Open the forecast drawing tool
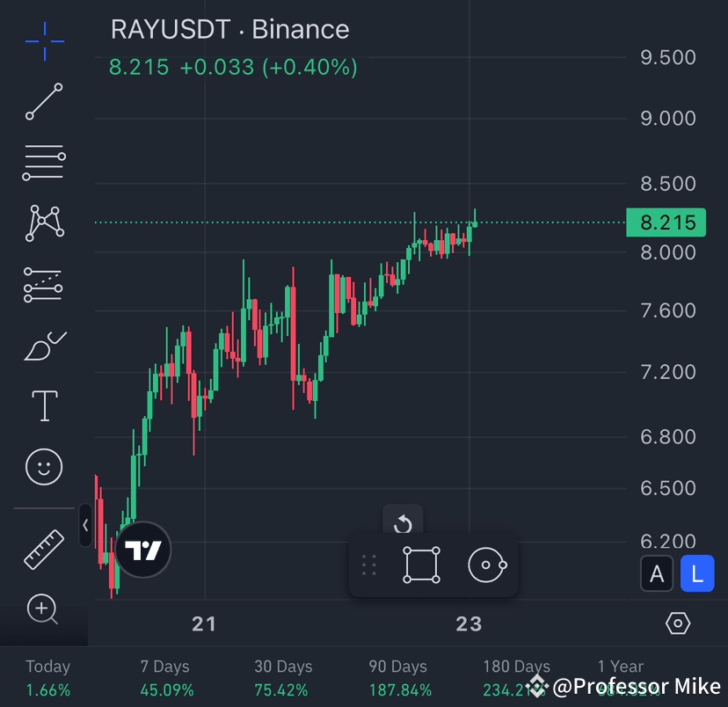This screenshot has height=707, width=728. click(x=43, y=284)
